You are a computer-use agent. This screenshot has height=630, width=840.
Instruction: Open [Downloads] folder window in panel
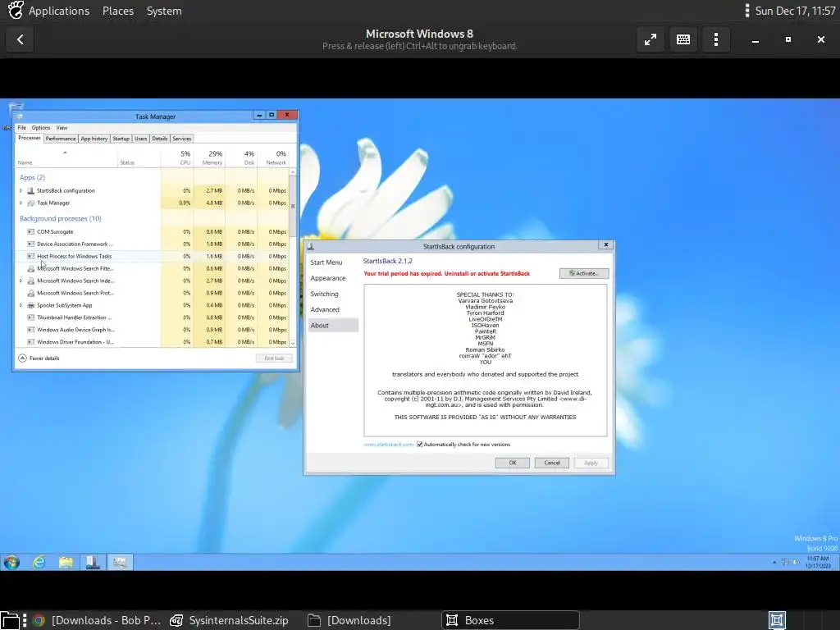(349, 620)
